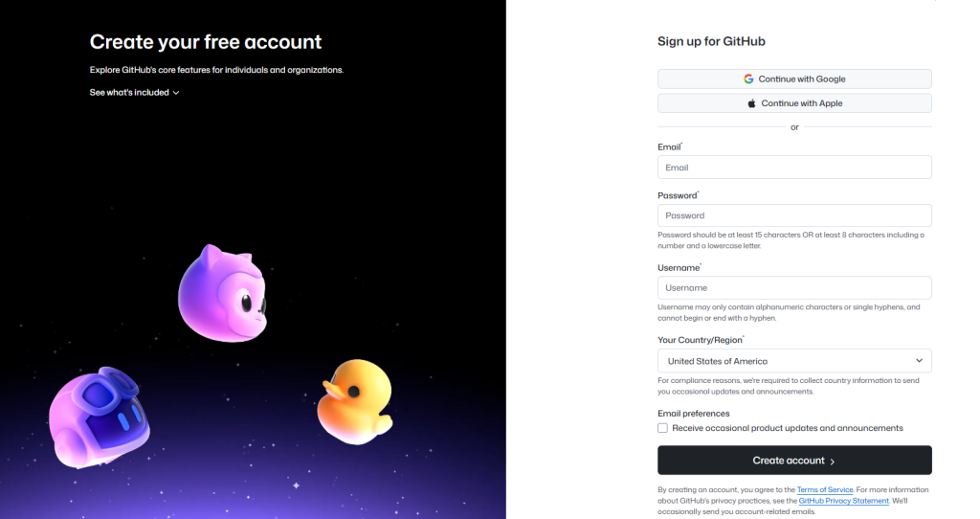
Task: Focus the Password input field
Action: pos(794,215)
